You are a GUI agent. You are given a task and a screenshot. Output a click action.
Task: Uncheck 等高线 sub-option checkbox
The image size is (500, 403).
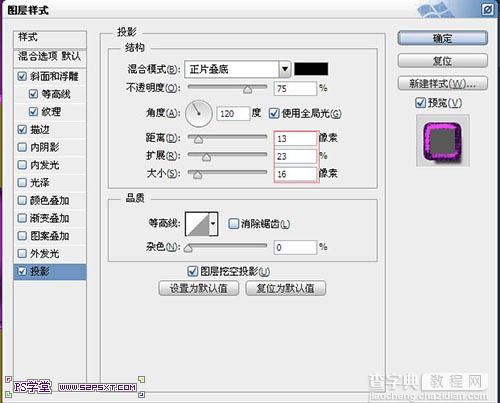[33, 94]
